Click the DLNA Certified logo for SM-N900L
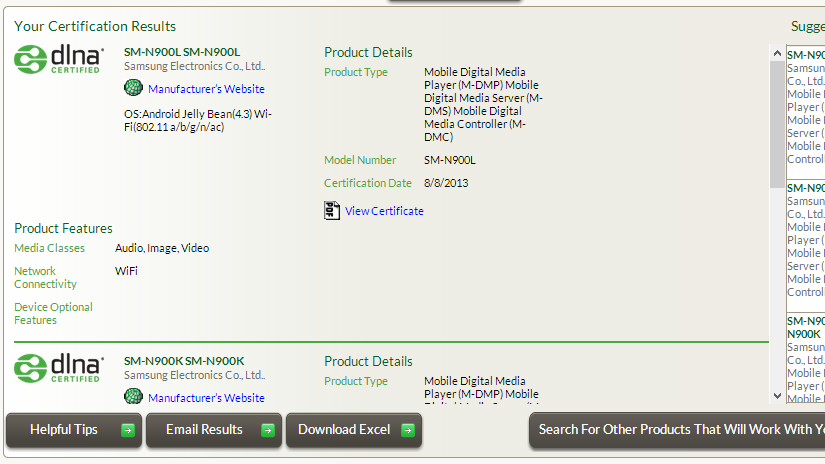 pos(59,59)
